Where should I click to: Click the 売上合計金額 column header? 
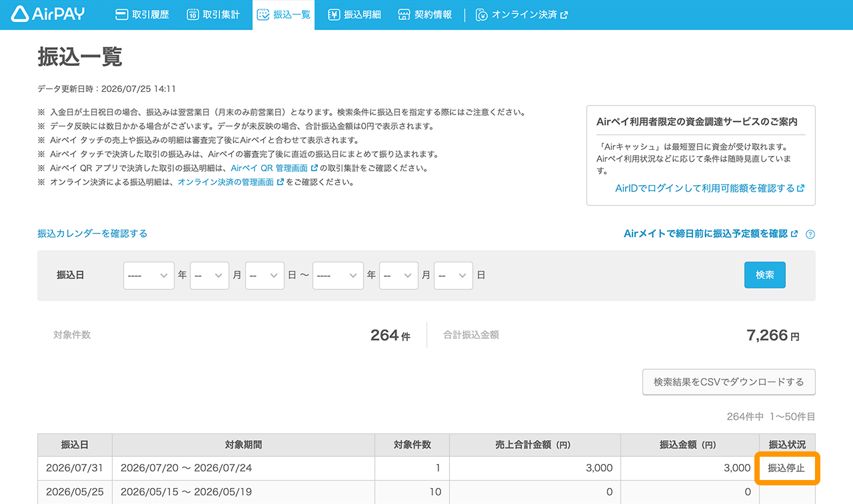(534, 445)
